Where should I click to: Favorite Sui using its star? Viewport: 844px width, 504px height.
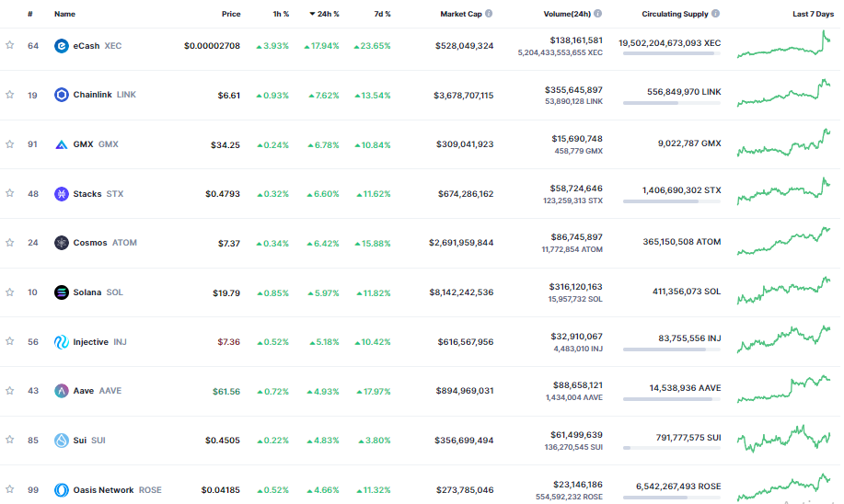[x=10, y=440]
